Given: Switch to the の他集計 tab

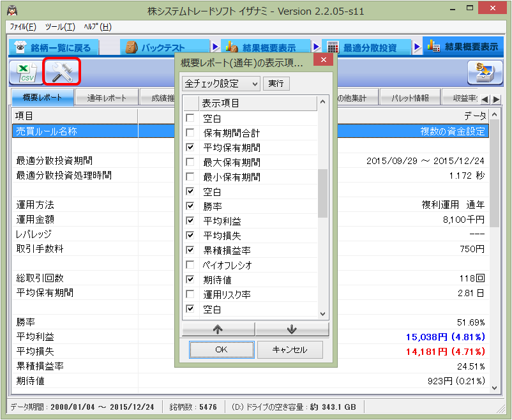Looking at the screenshot, I should 358,98.
